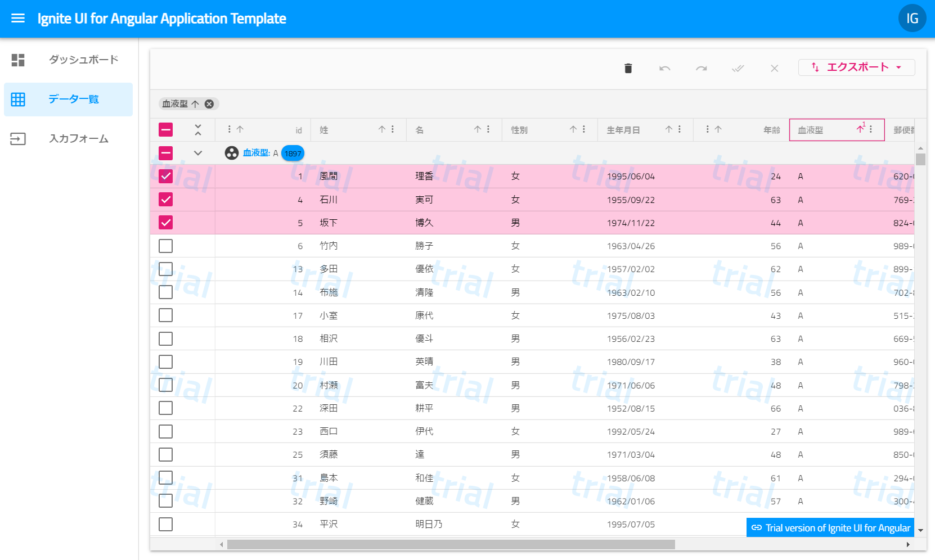Select ダッシュボード from the navigation menu
This screenshot has height=560, width=935.
[83, 60]
